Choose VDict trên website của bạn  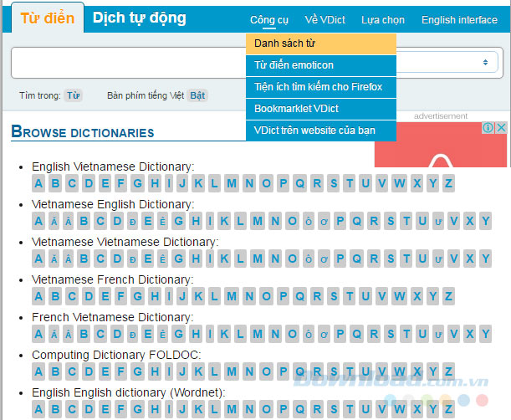[321, 131]
